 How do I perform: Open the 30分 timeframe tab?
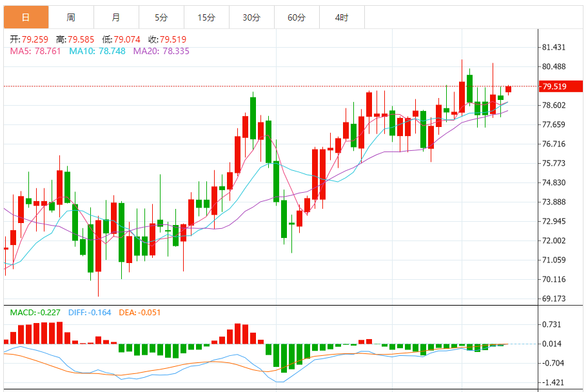251,17
